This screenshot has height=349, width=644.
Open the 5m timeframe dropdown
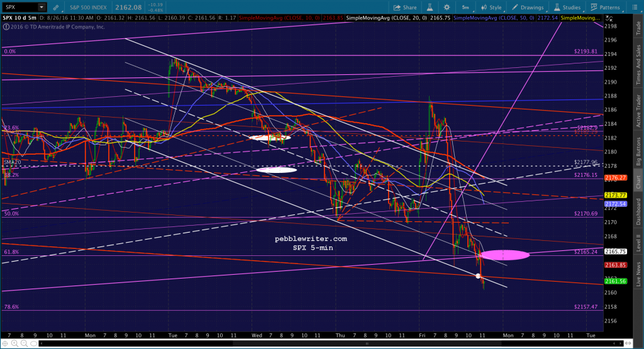[465, 8]
